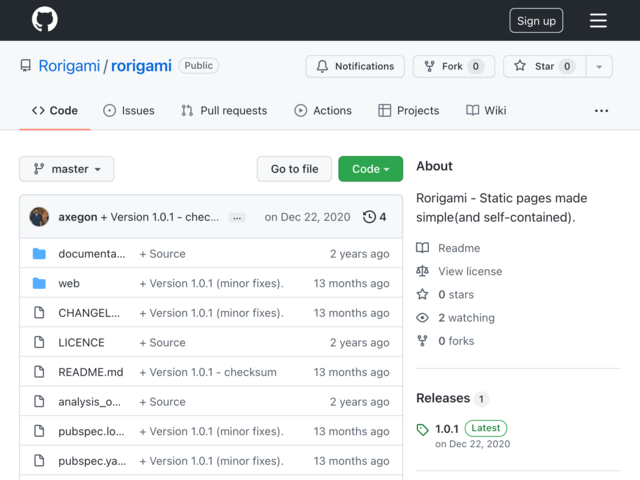
Task: Open the CHANGEL... file
Action: (x=89, y=313)
